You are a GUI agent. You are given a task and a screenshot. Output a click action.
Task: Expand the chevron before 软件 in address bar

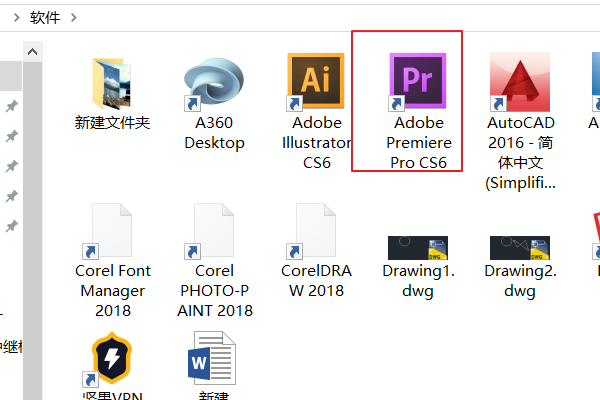(x=16, y=18)
